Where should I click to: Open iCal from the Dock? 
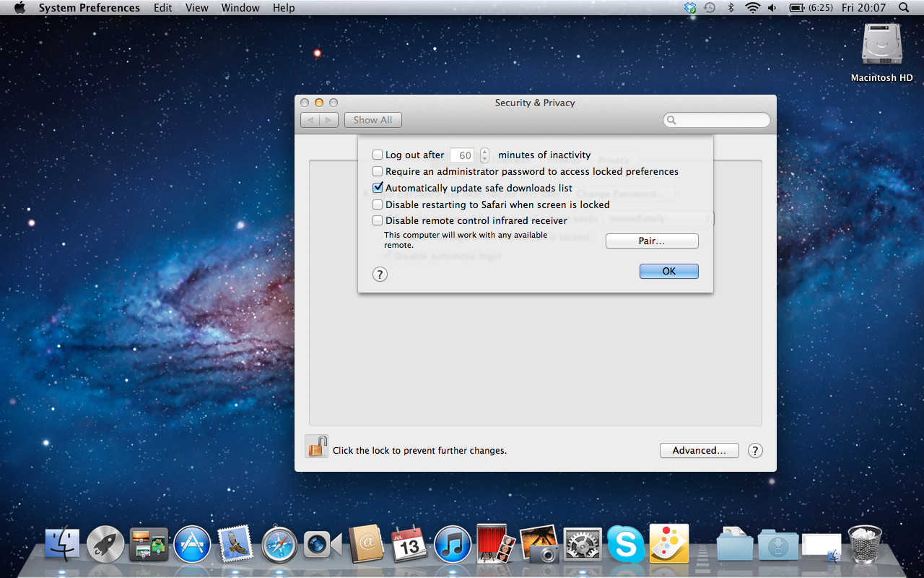[x=409, y=543]
